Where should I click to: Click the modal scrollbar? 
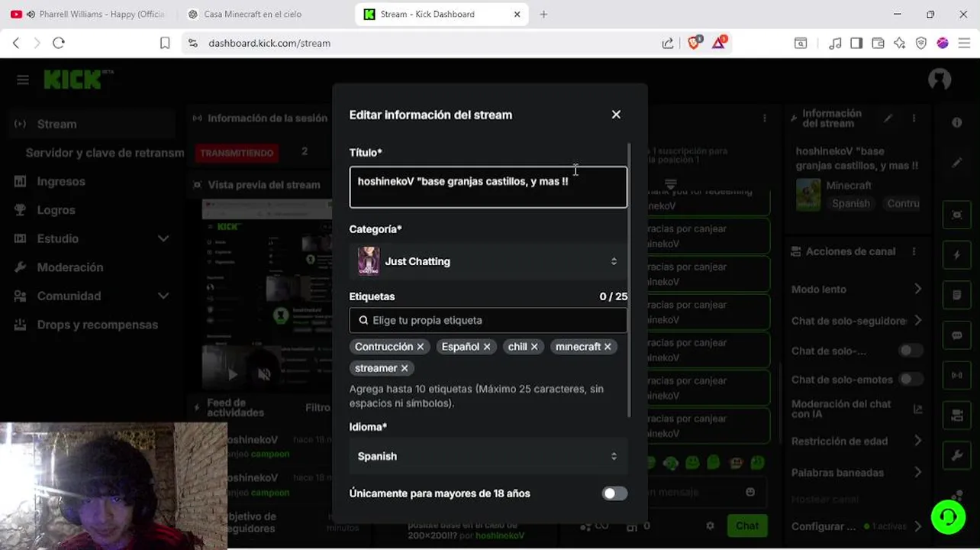tap(630, 280)
